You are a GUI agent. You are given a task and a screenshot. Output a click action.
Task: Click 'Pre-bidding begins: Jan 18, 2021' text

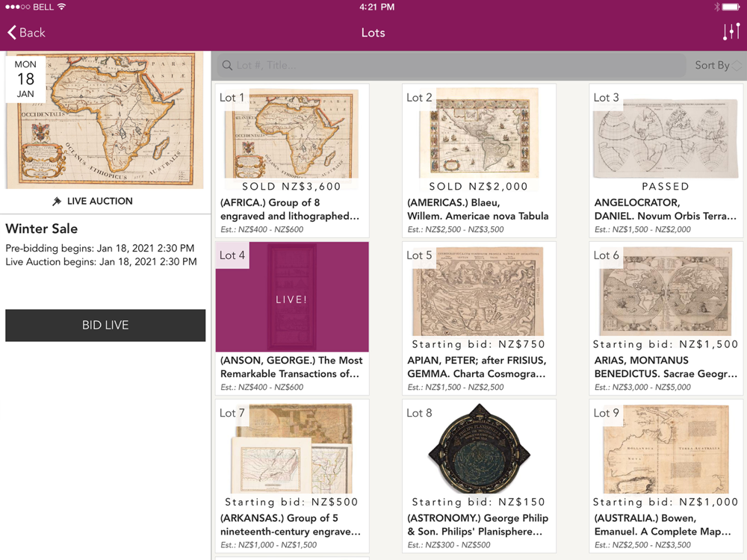coord(100,248)
